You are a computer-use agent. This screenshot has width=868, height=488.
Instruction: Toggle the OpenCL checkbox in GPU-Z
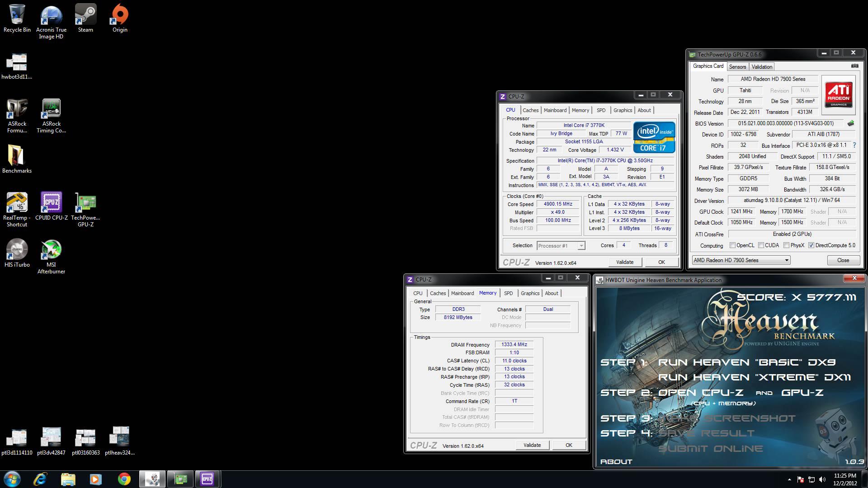pos(732,245)
